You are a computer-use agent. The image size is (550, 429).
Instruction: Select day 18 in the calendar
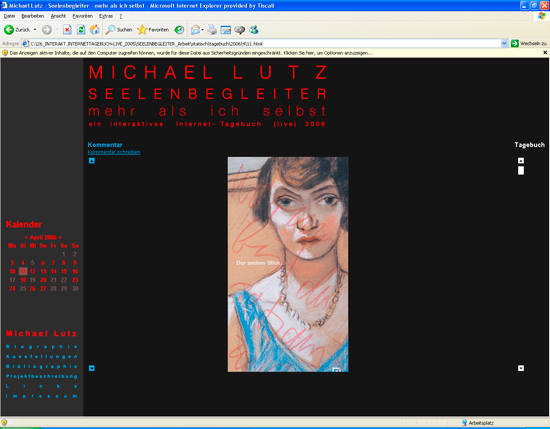coord(23,280)
